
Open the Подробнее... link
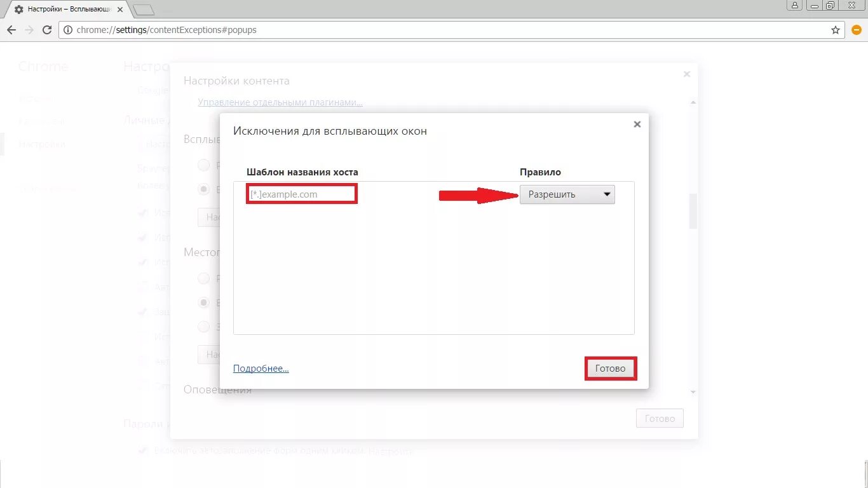pos(261,369)
